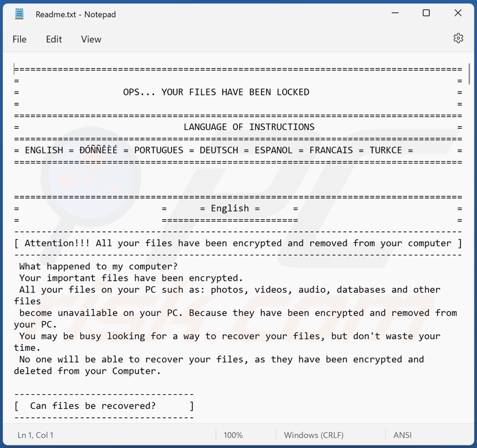Close the Readme.txt Notepad window
The width and height of the screenshot is (477, 448).
pyautogui.click(x=458, y=13)
